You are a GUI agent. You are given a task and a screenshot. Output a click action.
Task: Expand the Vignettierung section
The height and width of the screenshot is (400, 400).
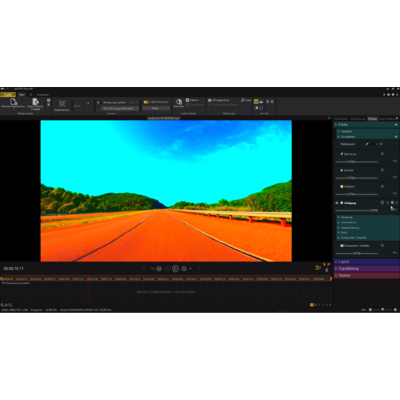click(367, 269)
